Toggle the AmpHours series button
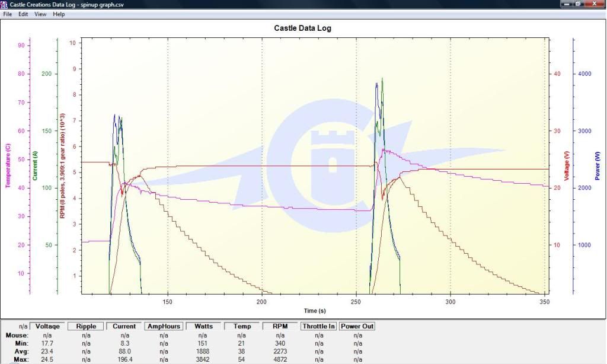Screen dimensions: 607x364 [x=164, y=326]
